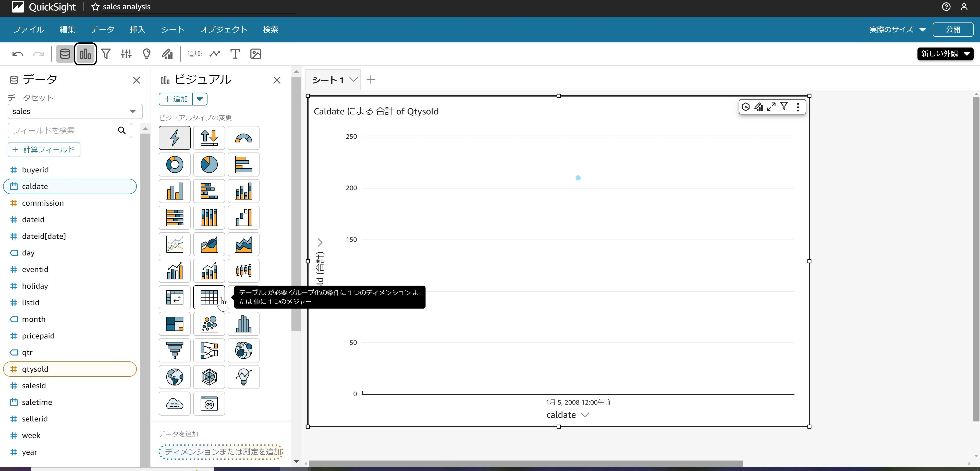The height and width of the screenshot is (471, 980).
Task: Expand the caldate x-axis label chevron
Action: pyautogui.click(x=585, y=415)
